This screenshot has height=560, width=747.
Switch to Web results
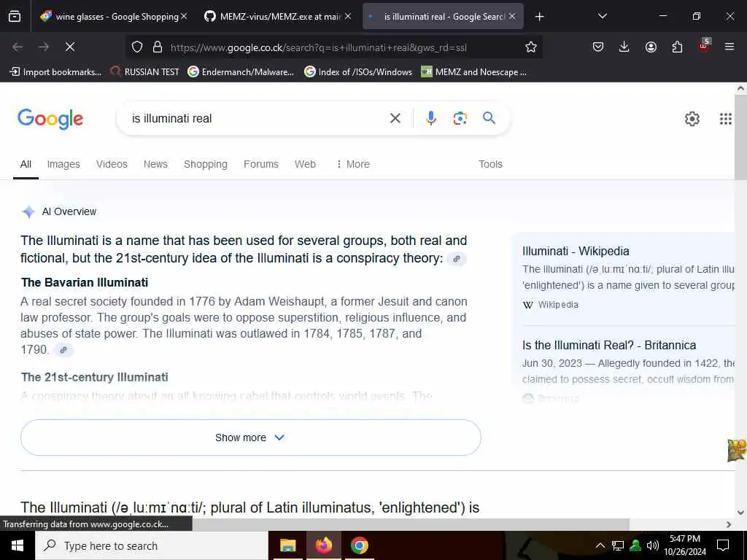[x=305, y=164]
